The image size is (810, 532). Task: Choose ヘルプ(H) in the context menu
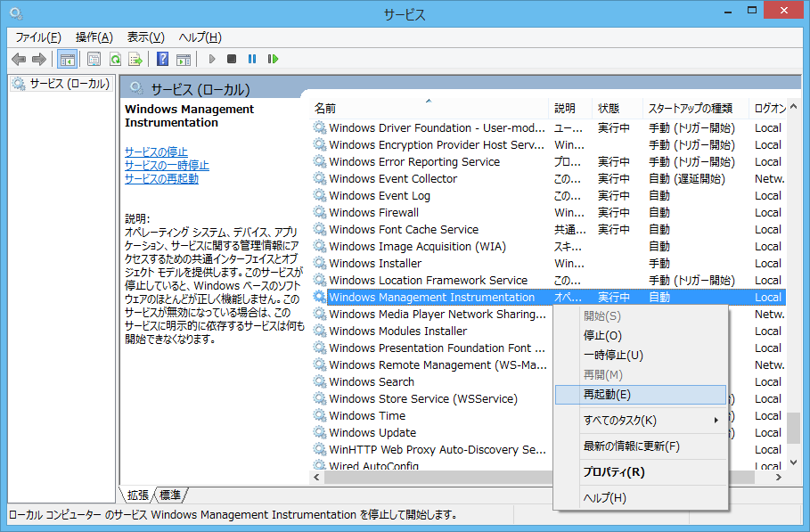641,498
